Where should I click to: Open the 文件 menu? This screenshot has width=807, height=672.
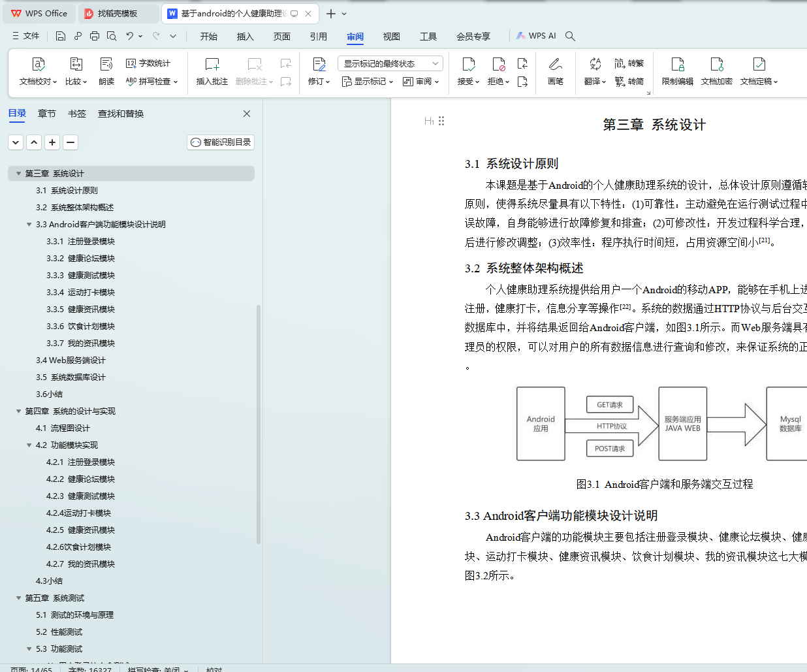[x=26, y=36]
